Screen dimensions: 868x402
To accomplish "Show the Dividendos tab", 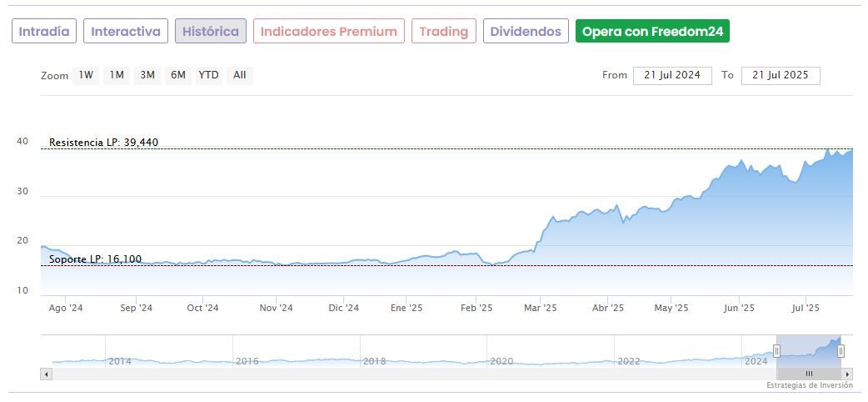I will [526, 32].
